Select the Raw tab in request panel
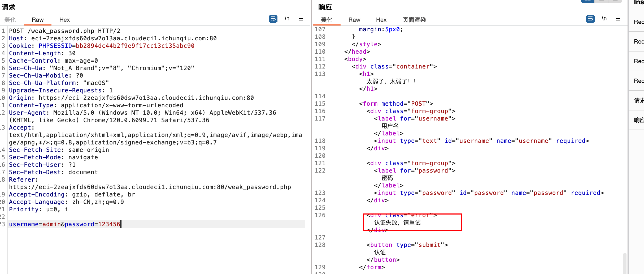This screenshot has width=644, height=274. 38,20
